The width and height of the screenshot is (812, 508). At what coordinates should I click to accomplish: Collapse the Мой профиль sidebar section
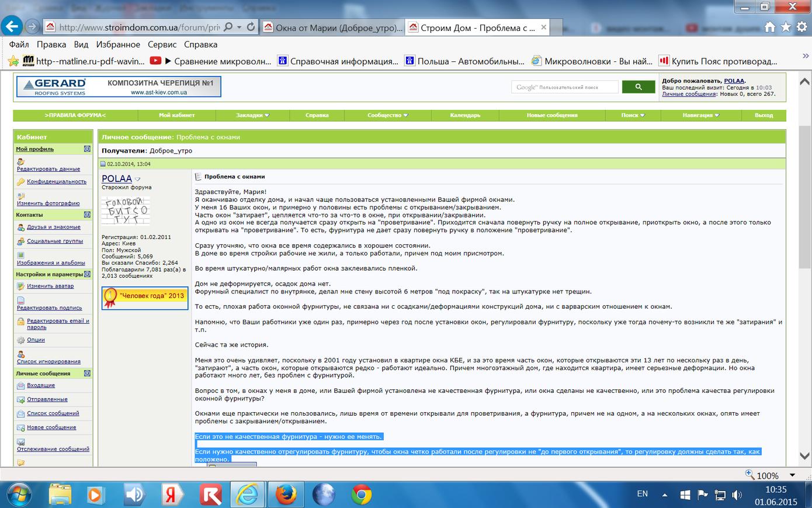[87, 149]
